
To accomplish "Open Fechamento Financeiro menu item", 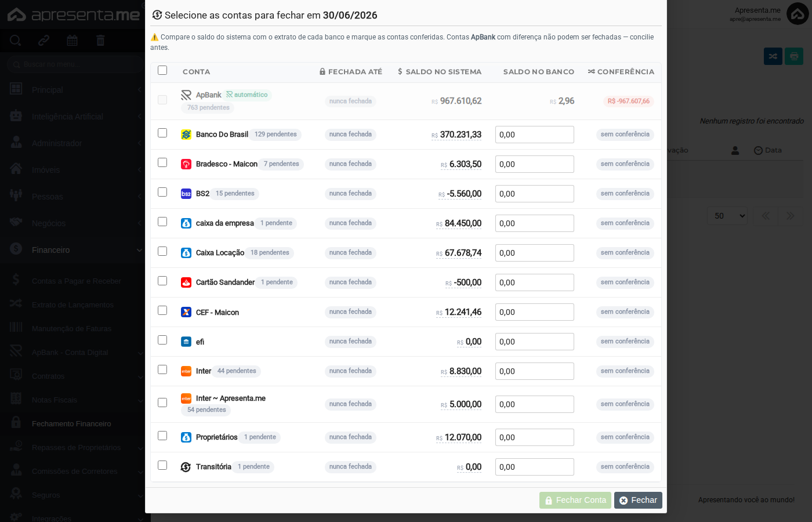I will (72, 424).
